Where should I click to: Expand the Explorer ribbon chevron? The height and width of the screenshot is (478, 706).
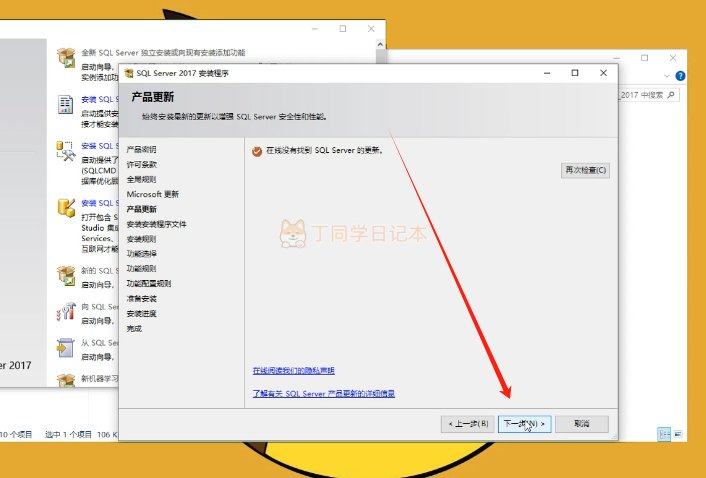tap(667, 76)
